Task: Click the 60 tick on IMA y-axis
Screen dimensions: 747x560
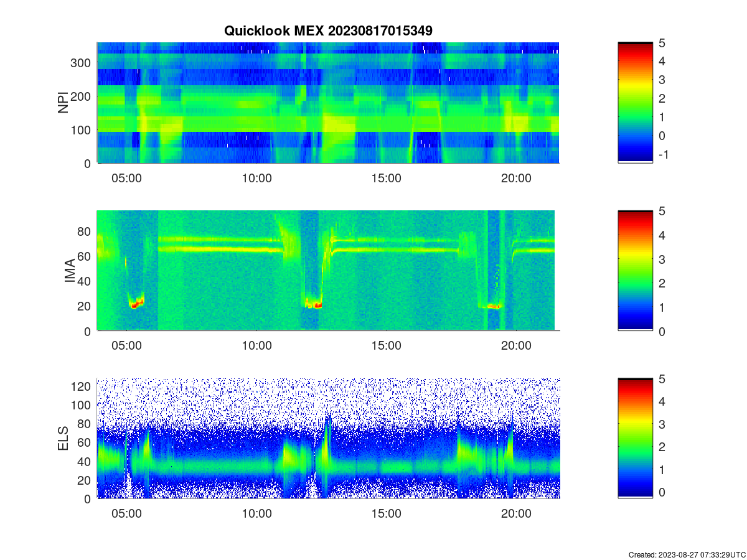Action: pos(85,256)
